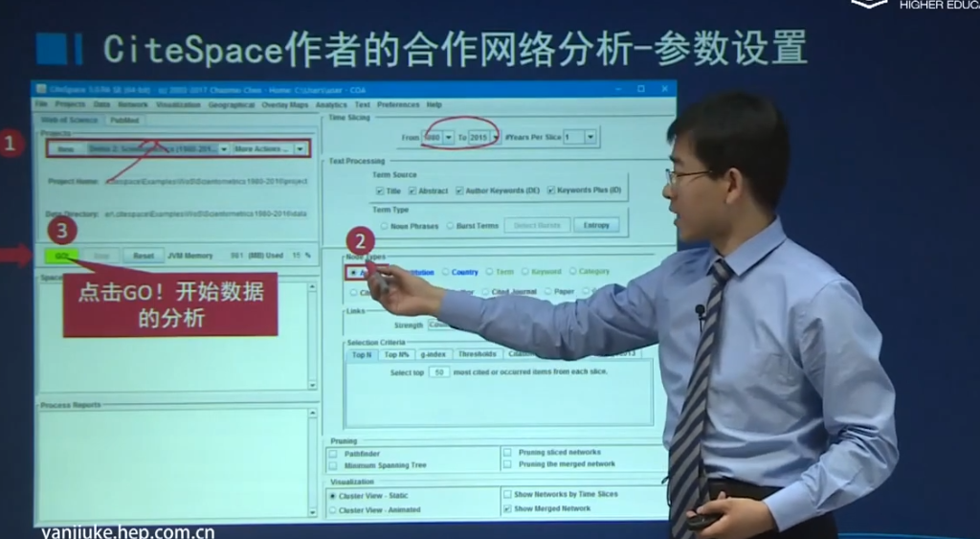Open the Help menu
Image resolution: width=980 pixels, height=539 pixels.
434,105
